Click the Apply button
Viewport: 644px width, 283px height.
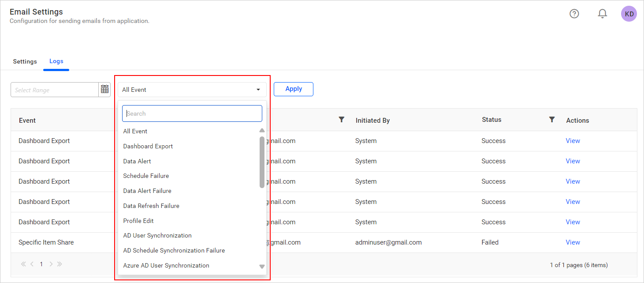pos(293,89)
